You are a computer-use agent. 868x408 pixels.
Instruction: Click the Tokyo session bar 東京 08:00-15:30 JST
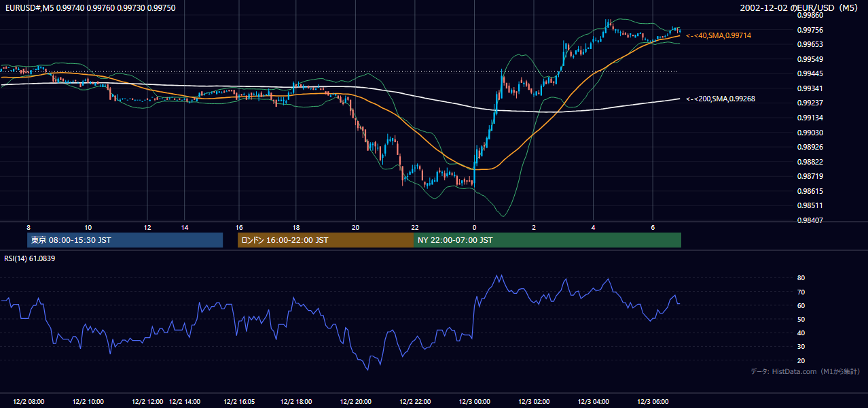125,240
